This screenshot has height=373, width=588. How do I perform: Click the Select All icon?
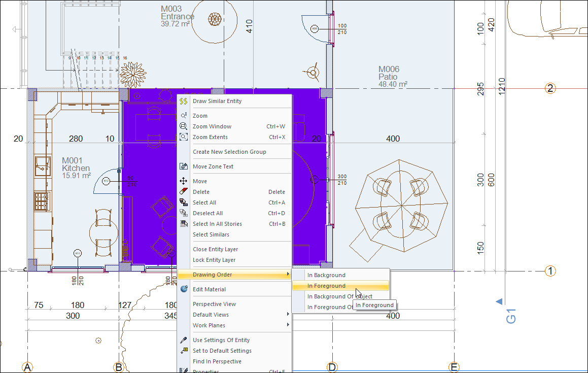(184, 202)
